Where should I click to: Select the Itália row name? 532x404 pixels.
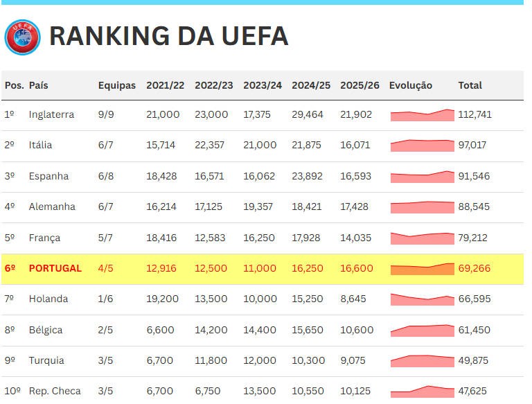(x=40, y=145)
